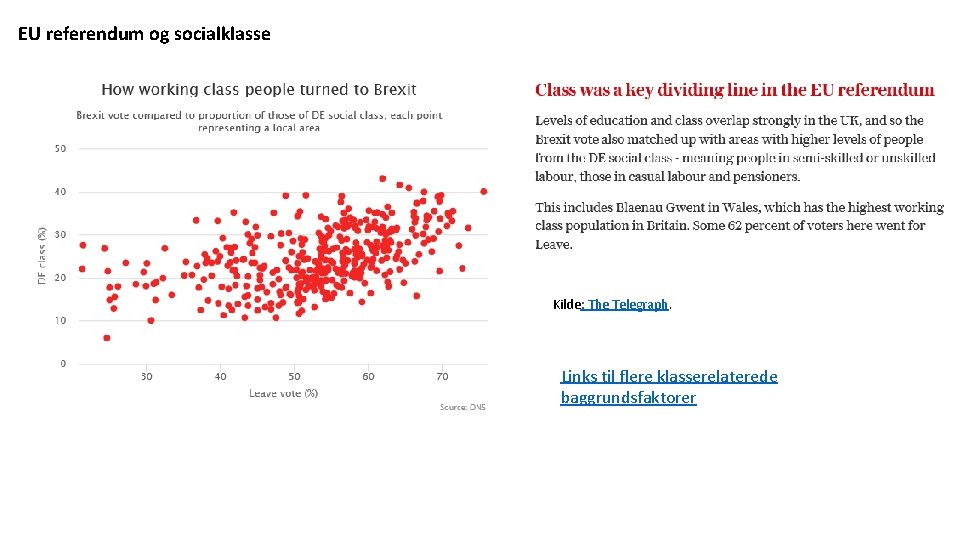
Task: Select the chart title 'How working class people turned to Brexit'
Action: coord(259,90)
